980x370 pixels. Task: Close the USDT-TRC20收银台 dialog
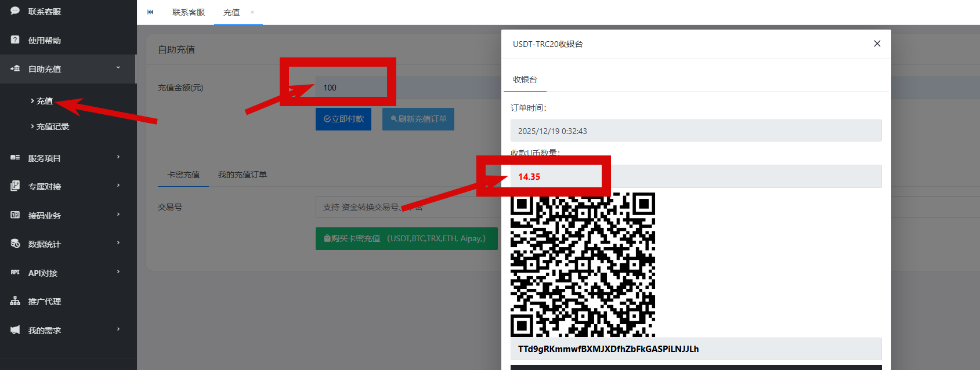pos(877,43)
